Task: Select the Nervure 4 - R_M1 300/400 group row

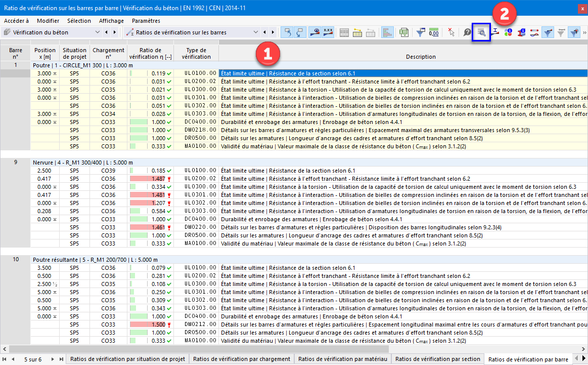Action: (x=309, y=163)
